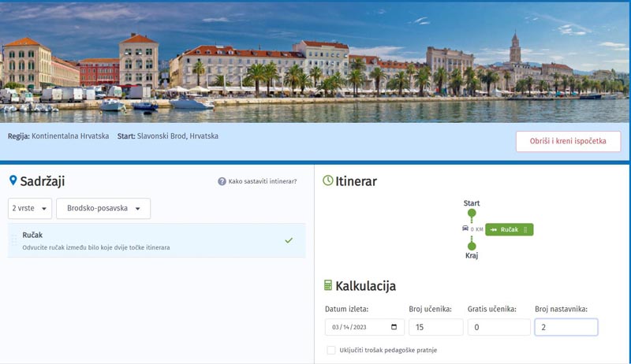Open Kako sastaviti intinerar help link

[263, 181]
